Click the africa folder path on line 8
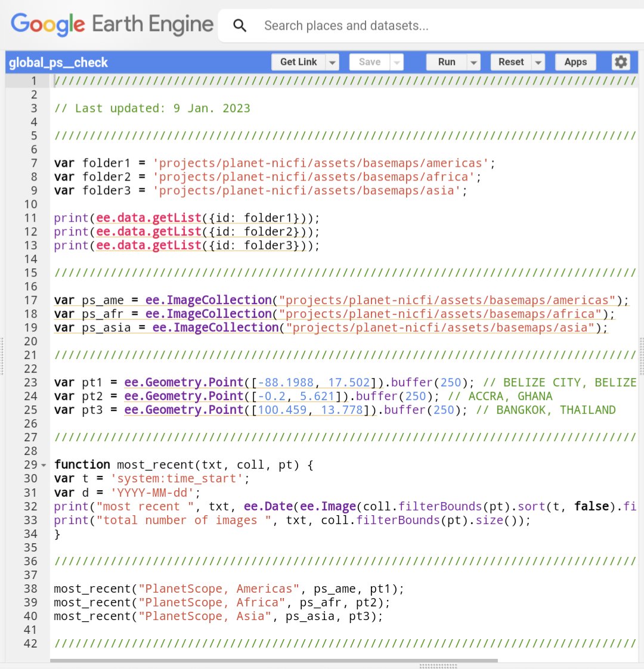644x669 pixels. point(314,177)
